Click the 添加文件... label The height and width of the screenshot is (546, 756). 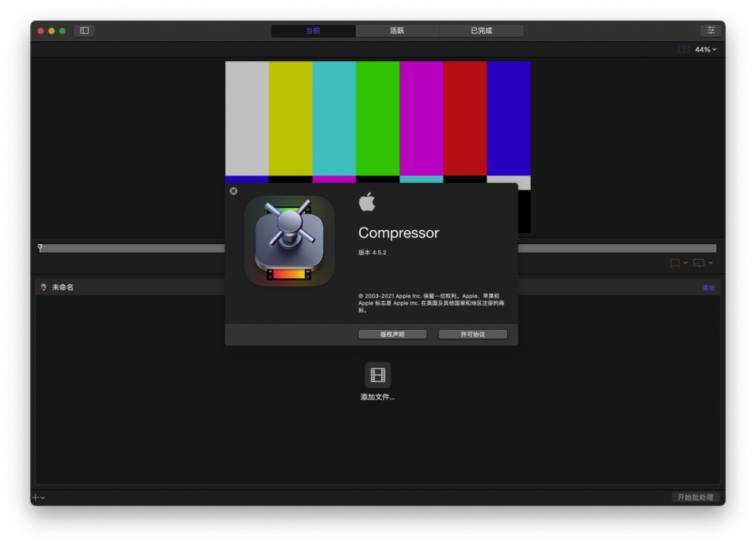point(377,397)
